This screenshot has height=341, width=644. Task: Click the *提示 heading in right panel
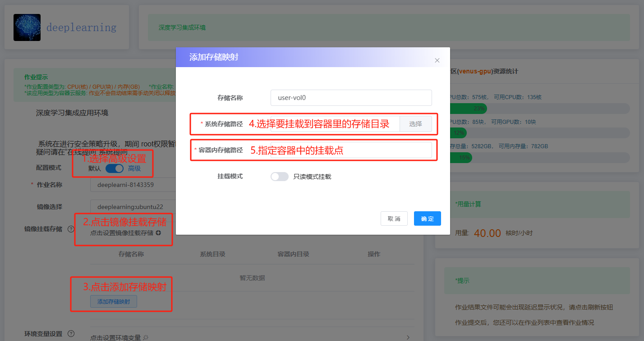[462, 280]
